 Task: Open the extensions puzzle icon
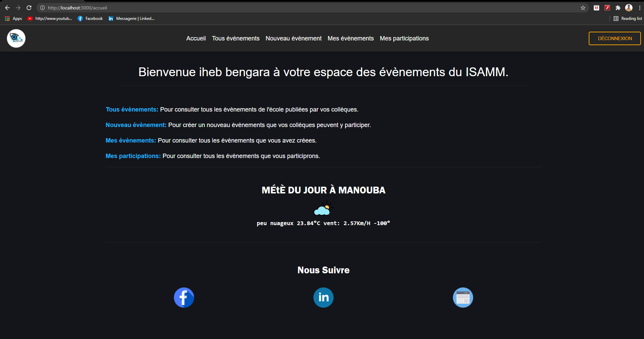click(618, 7)
